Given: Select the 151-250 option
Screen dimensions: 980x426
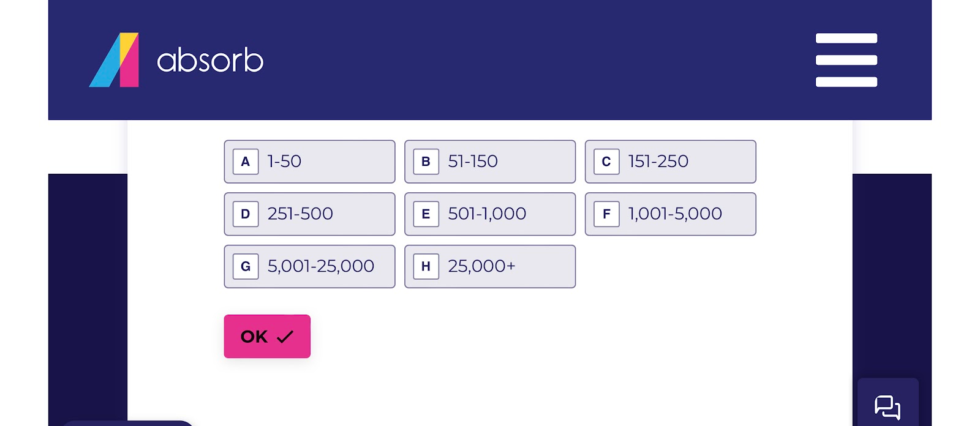Looking at the screenshot, I should (671, 162).
